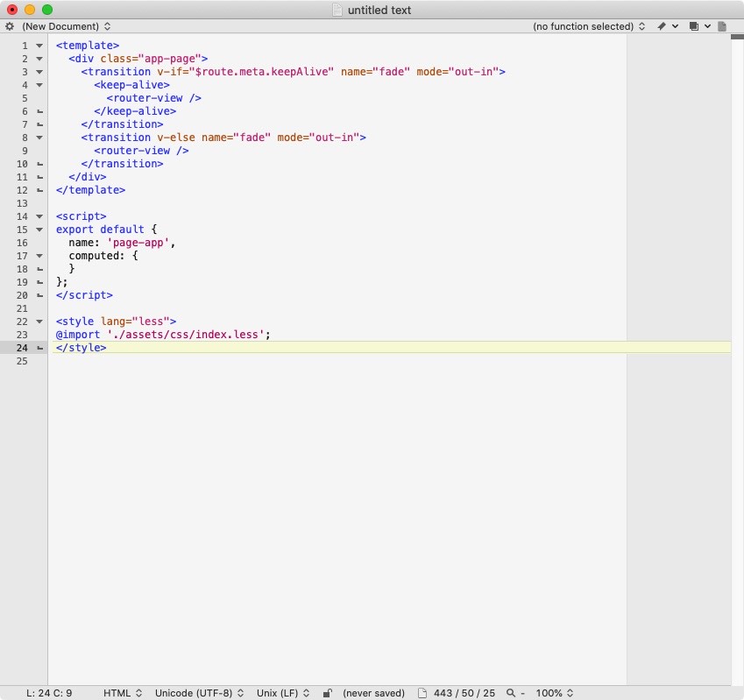Image resolution: width=744 pixels, height=700 pixels.
Task: Click line number 13 in gutter
Action: (x=22, y=203)
